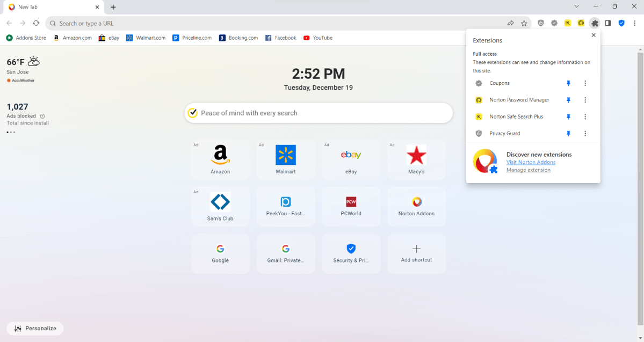Unpin Norton Password Manager extension
Viewport: 644px width, 342px height.
[568, 100]
